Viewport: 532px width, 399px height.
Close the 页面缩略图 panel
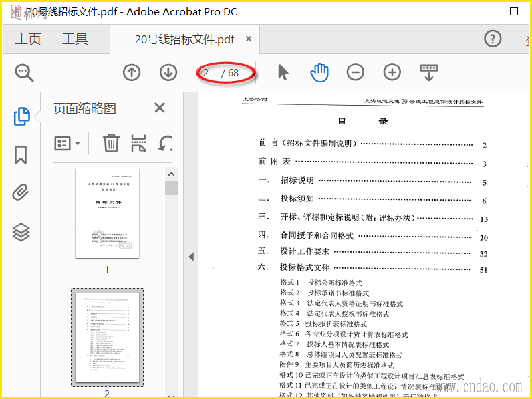(x=160, y=108)
